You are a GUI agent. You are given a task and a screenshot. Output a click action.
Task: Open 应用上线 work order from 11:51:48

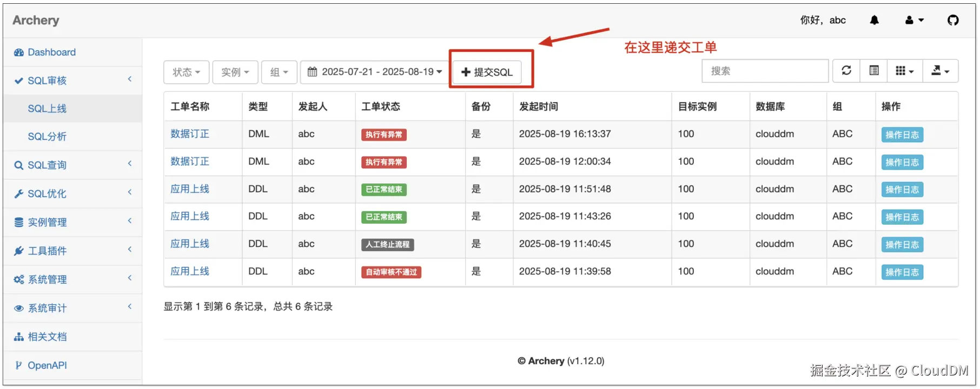tap(190, 189)
